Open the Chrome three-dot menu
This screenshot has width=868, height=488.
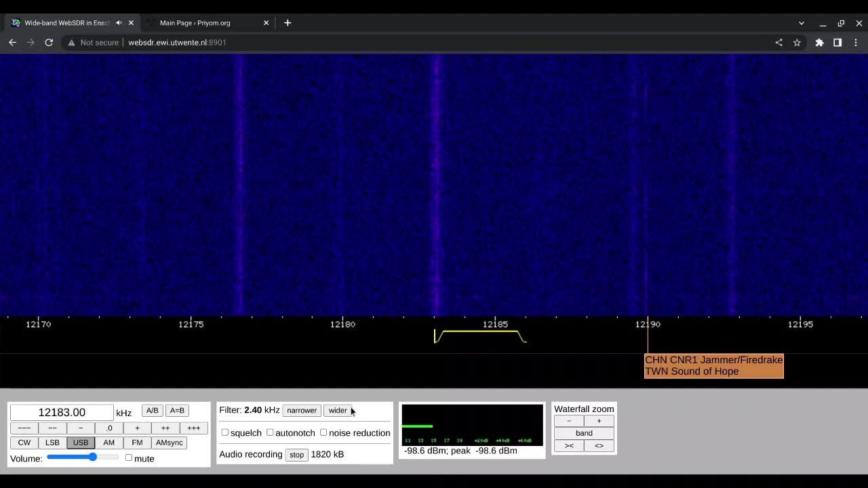(x=856, y=42)
